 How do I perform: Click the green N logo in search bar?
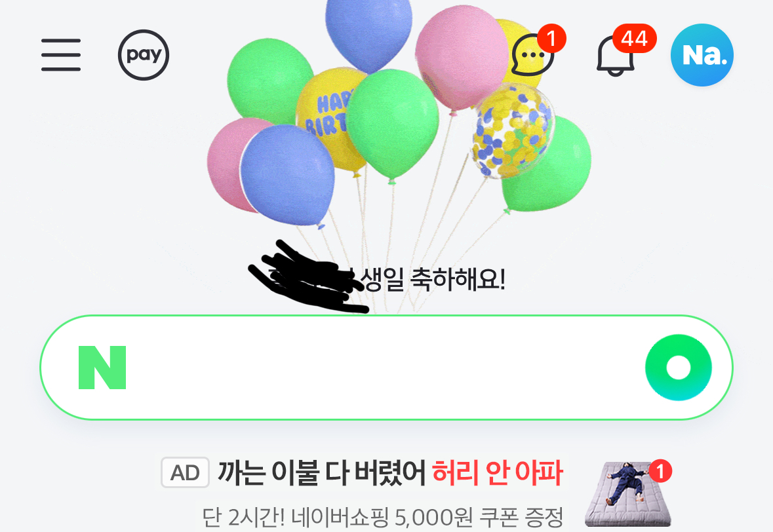[102, 368]
